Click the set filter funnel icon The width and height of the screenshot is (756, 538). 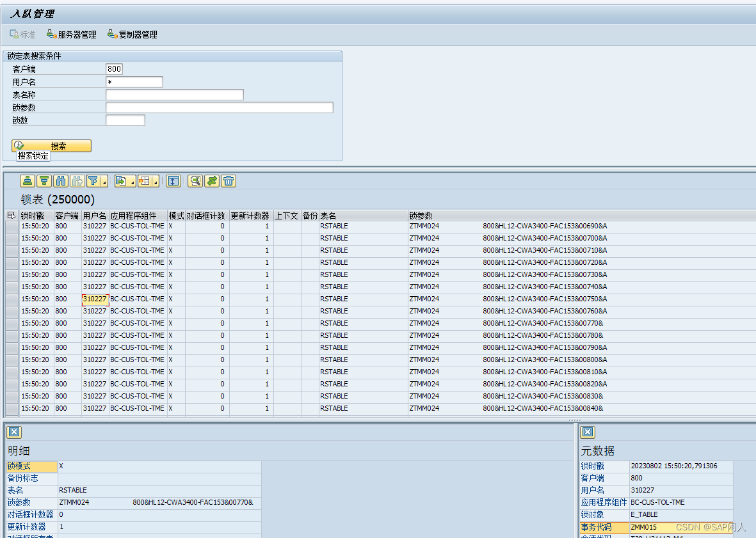pyautogui.click(x=93, y=181)
